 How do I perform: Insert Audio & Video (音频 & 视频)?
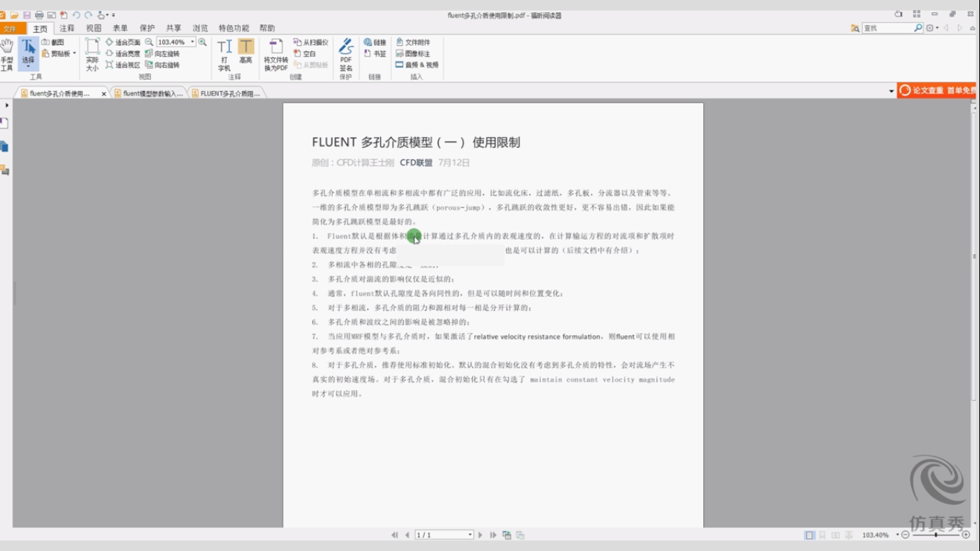417,65
